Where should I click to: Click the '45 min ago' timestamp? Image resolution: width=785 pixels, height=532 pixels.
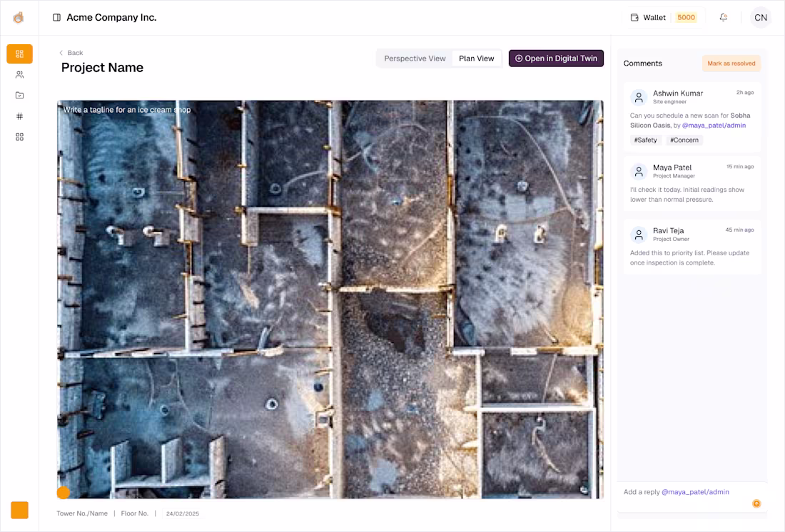tap(739, 230)
